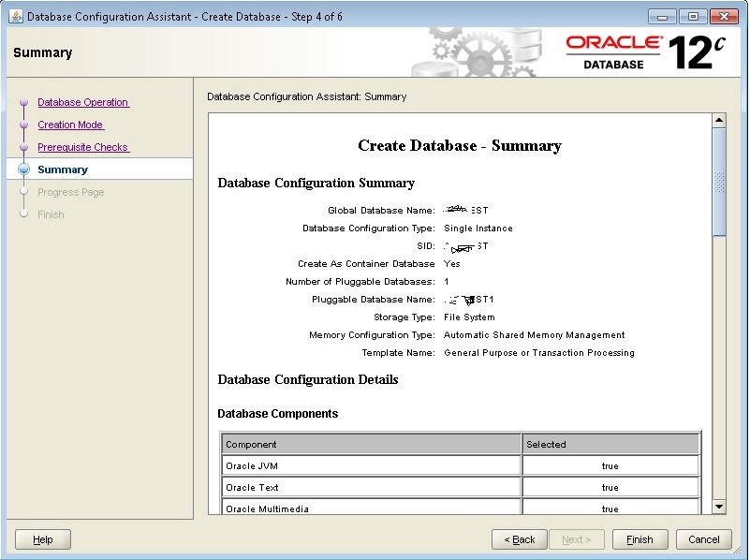Click the 'Template Name:' label
This screenshot has width=750, height=560.
[399, 352]
